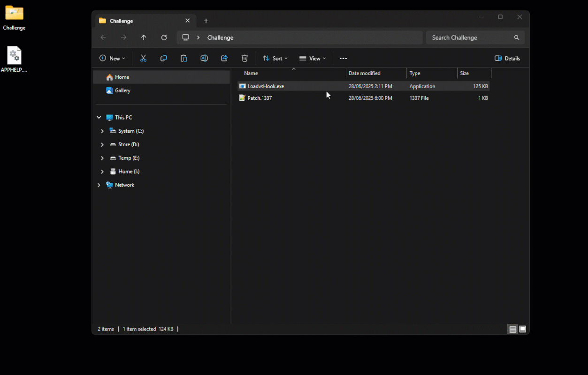Click the Copy icon in toolbar
The image size is (588, 375).
coord(164,58)
